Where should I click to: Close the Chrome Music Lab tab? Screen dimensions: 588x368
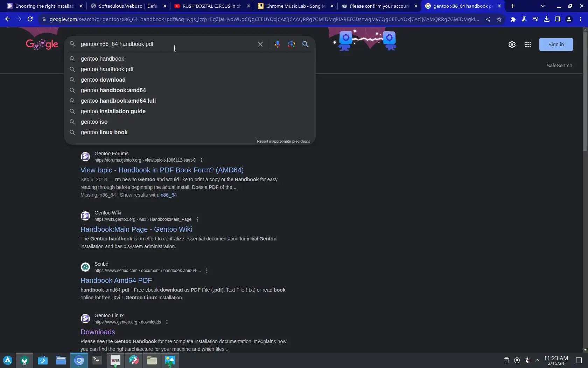332,6
